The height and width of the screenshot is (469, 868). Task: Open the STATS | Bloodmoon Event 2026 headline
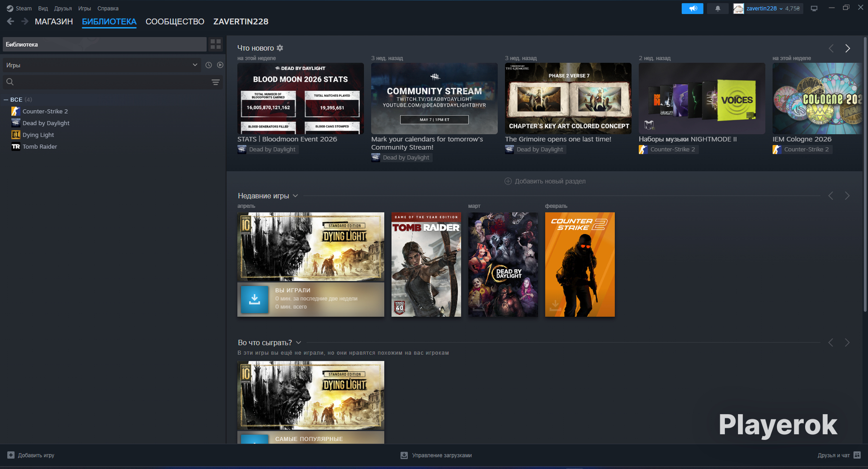tap(287, 139)
